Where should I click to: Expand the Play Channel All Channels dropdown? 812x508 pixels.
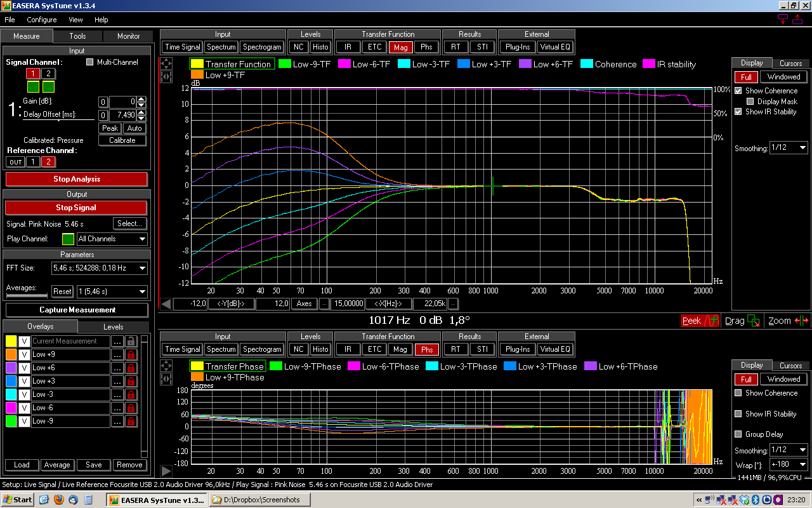coord(112,239)
